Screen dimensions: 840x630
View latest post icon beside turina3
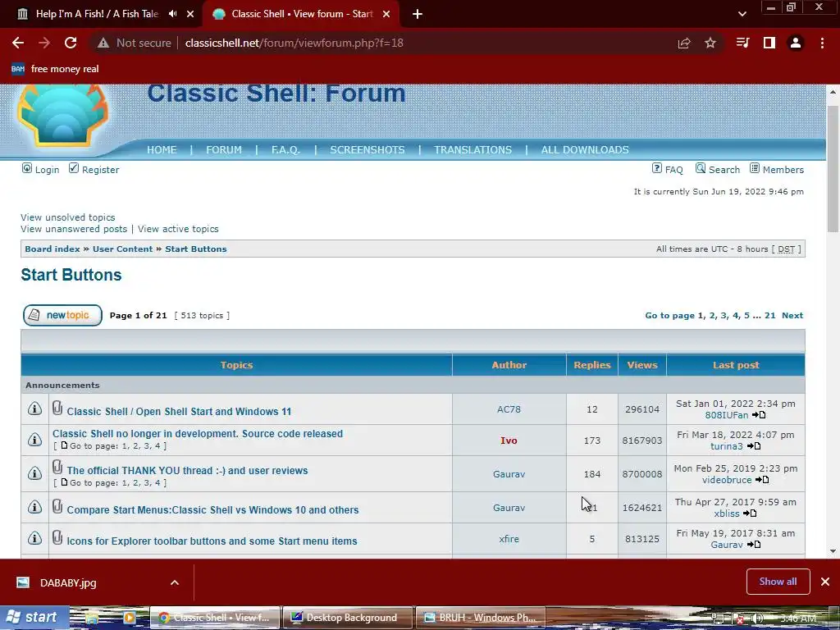[x=754, y=446]
